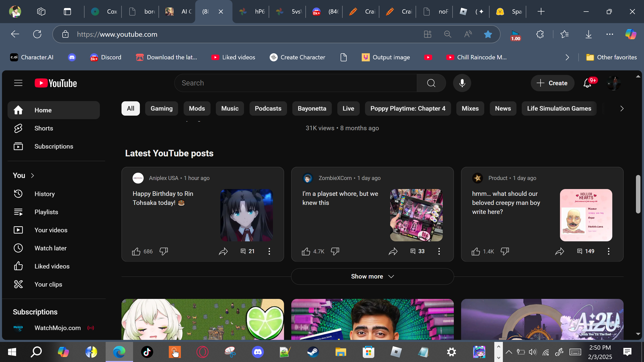The image size is (644, 362).
Task: Select the Music filter chip
Action: click(230, 109)
